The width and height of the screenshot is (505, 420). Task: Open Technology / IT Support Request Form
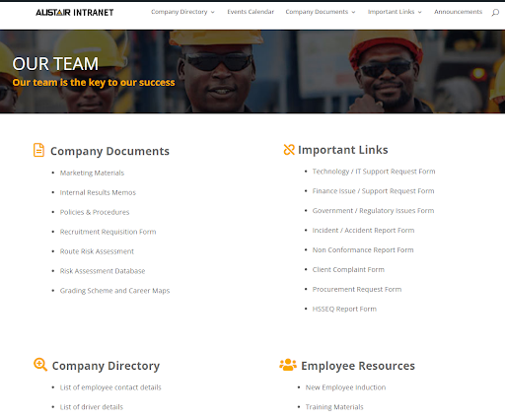click(x=374, y=172)
